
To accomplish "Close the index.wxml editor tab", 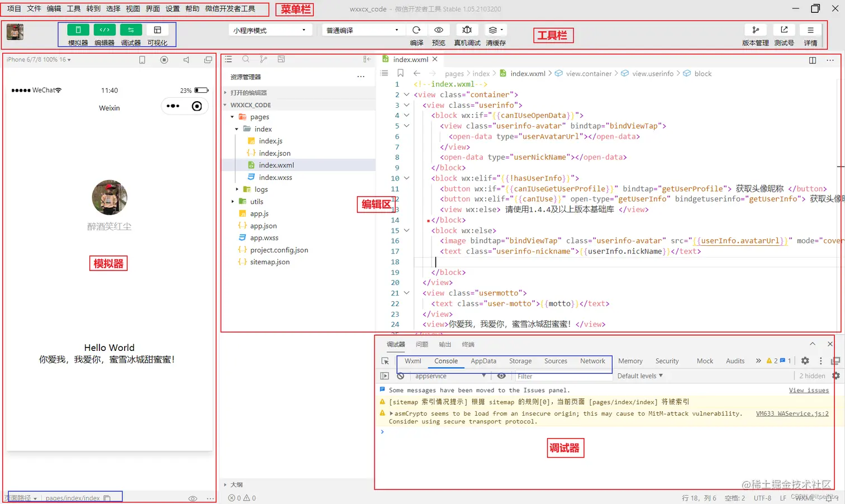I will [x=435, y=59].
